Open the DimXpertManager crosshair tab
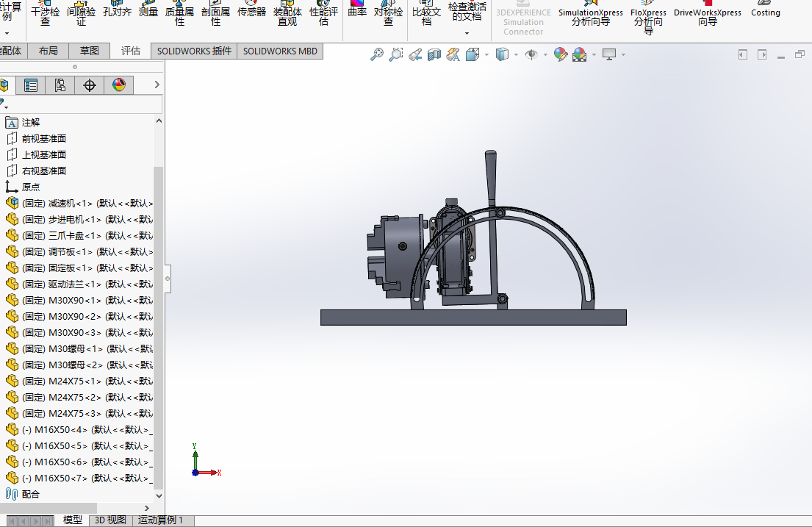812x527 pixels. coord(90,85)
